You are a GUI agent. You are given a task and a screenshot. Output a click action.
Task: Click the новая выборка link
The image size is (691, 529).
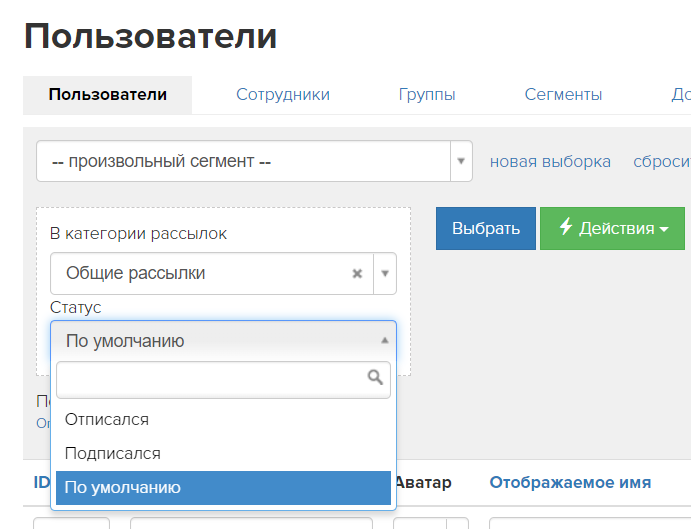tap(550, 162)
